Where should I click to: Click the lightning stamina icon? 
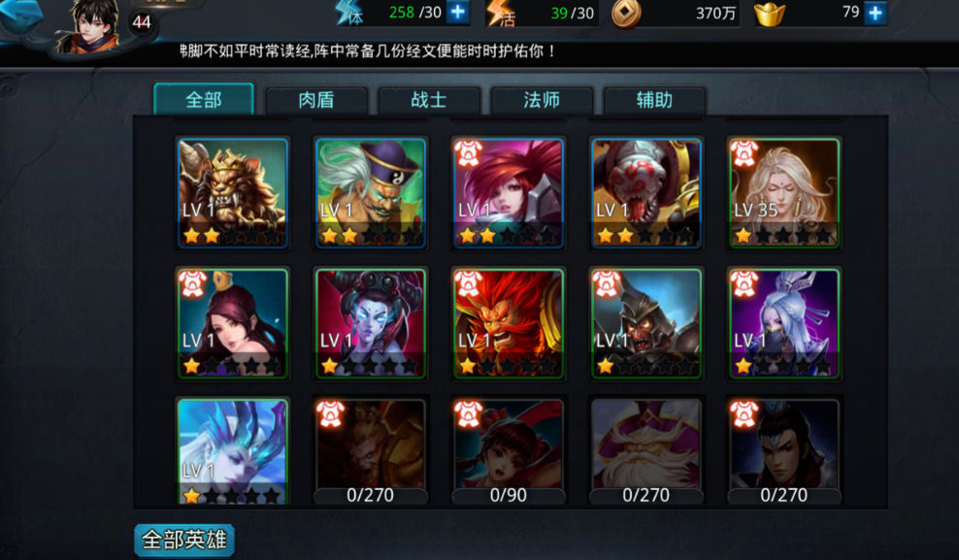[x=349, y=13]
